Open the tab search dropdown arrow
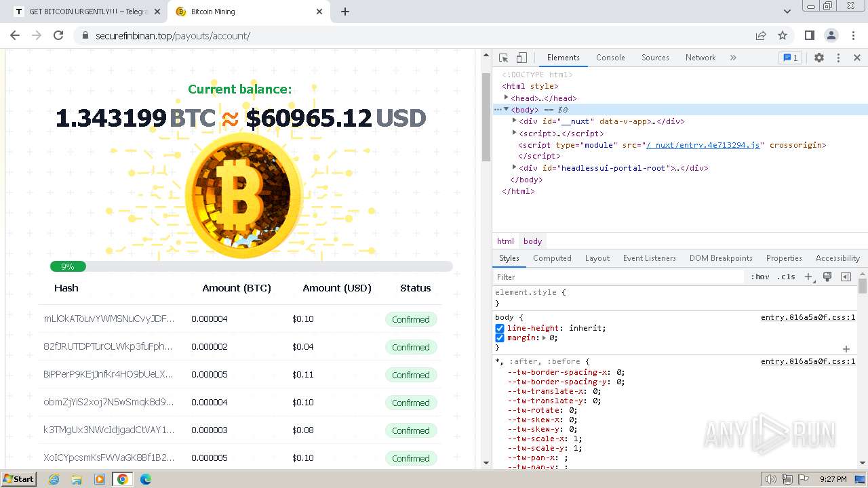Image resolution: width=868 pixels, height=488 pixels. tap(787, 12)
